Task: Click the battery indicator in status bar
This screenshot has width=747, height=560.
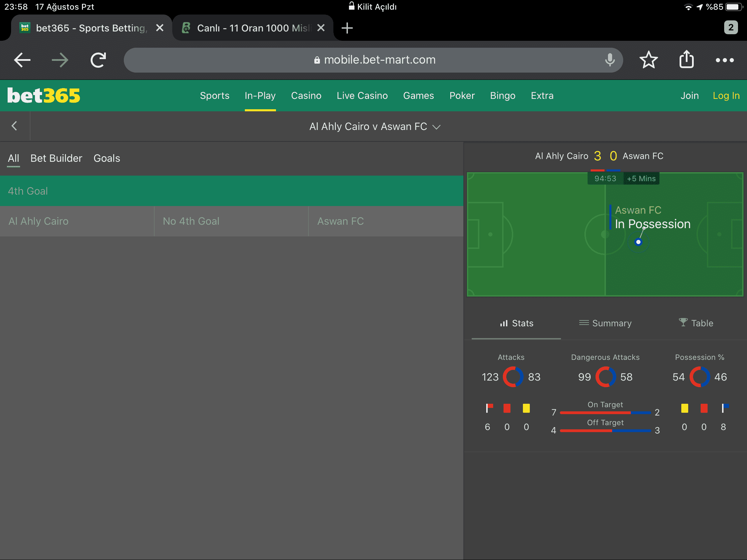Action: (734, 7)
